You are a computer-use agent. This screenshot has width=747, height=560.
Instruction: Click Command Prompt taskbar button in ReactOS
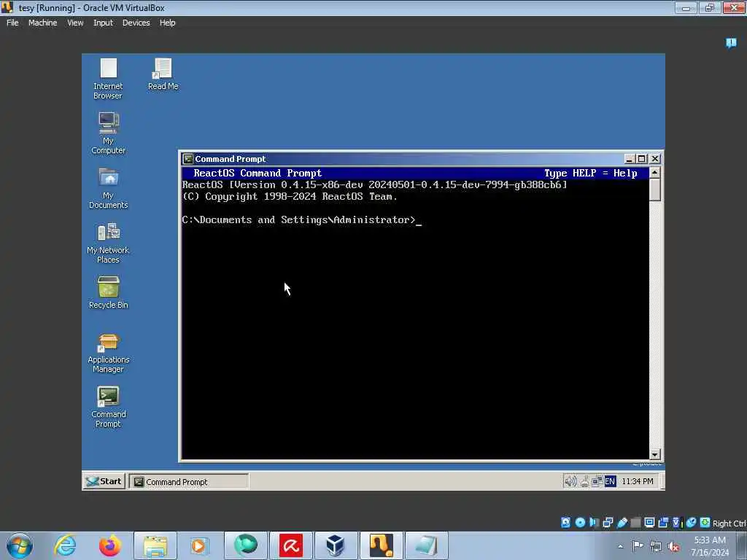[x=189, y=482]
